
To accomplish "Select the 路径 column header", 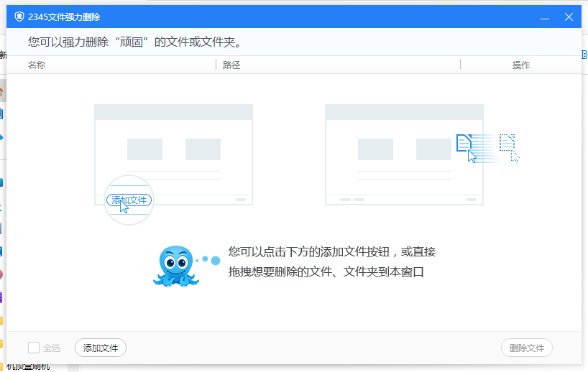I will [x=231, y=65].
